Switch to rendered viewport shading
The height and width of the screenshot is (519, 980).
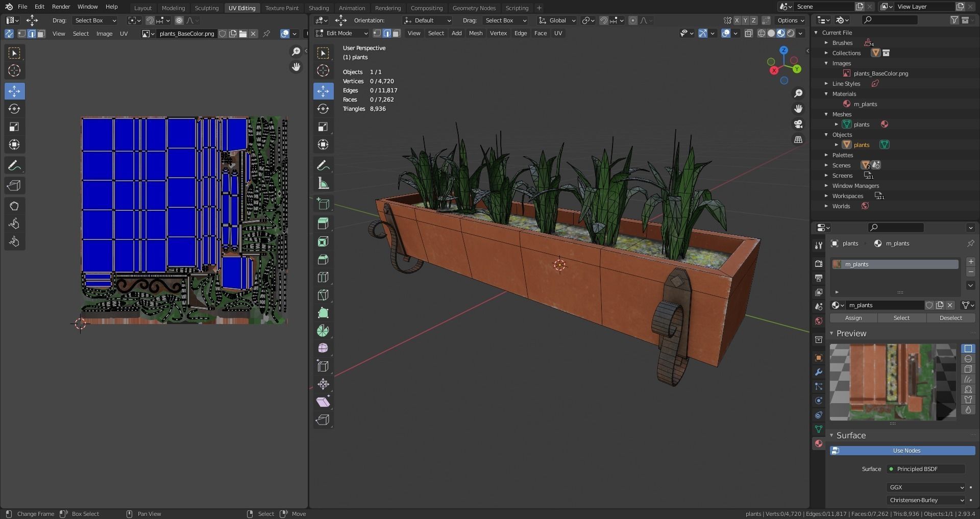tap(791, 33)
